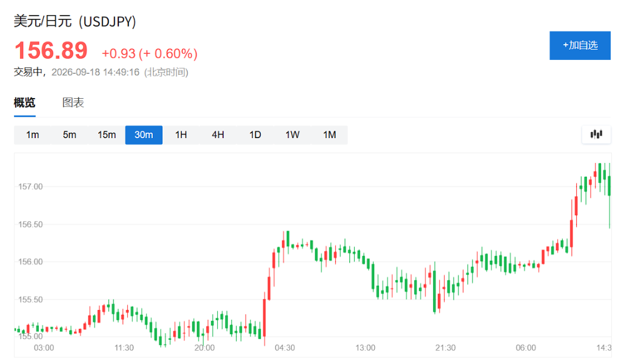Screen dimensions: 621x364
Task: Click the 156.89 current price
Action: coord(51,51)
